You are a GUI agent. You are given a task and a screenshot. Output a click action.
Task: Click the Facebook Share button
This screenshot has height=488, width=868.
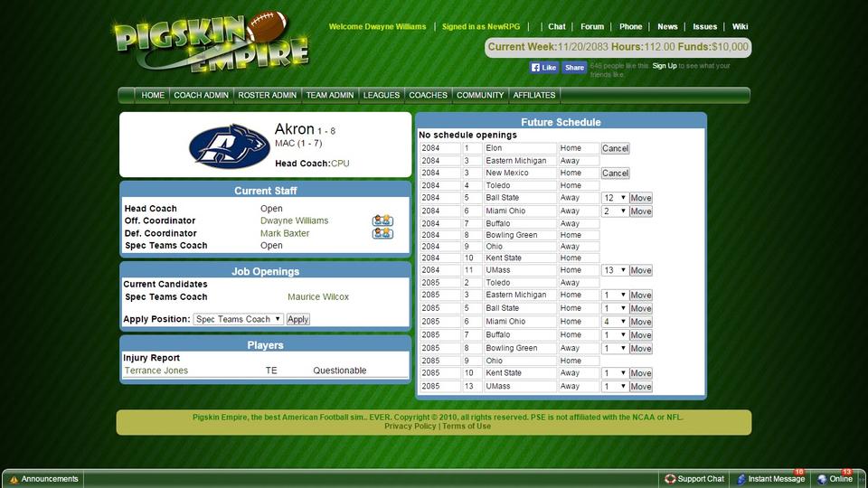point(574,67)
